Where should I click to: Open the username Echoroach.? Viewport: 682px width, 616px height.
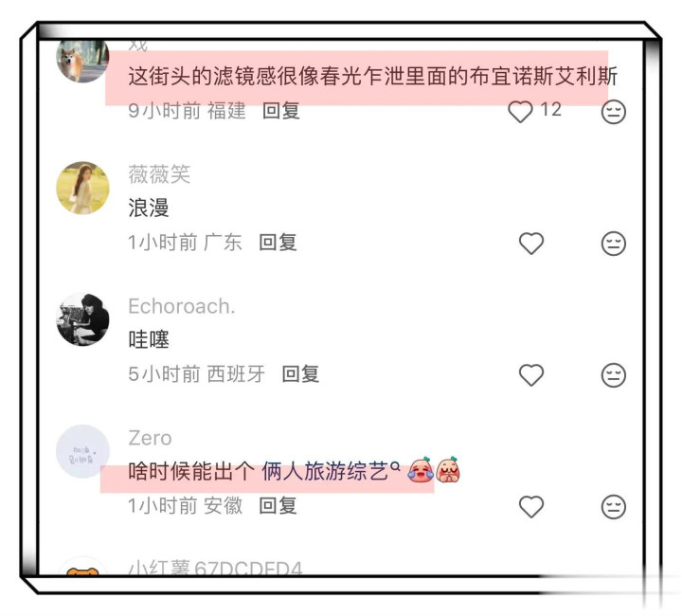[182, 306]
